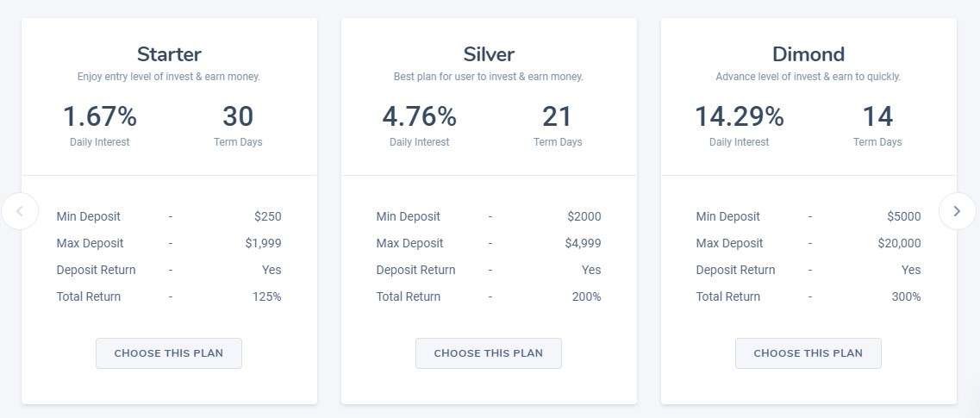980x418 pixels.
Task: Click the Silver $4,999 max deposit value
Action: click(x=583, y=244)
